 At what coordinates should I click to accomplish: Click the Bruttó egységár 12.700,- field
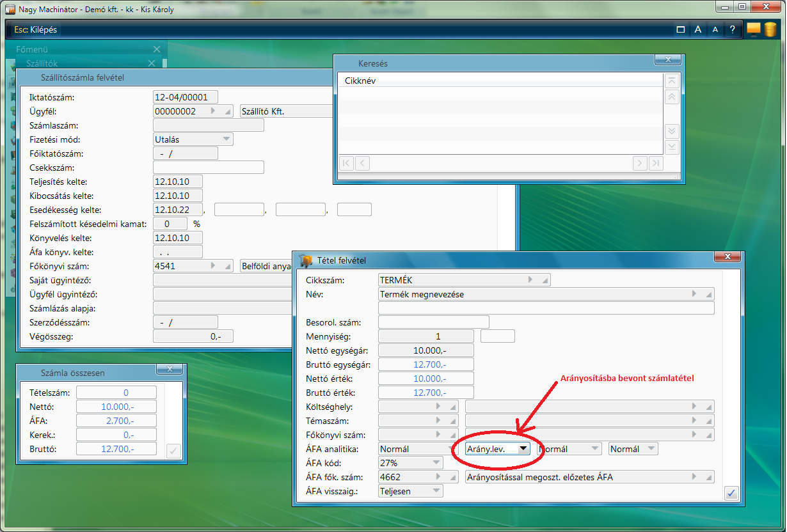[426, 364]
